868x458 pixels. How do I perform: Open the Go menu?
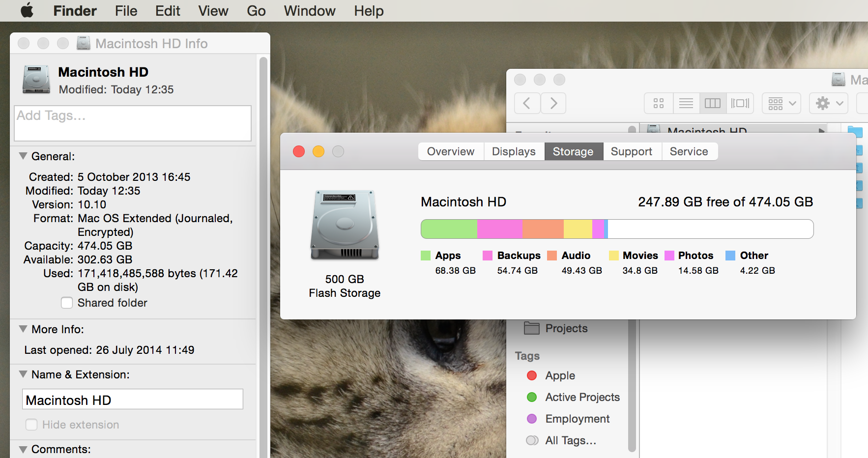pyautogui.click(x=256, y=11)
